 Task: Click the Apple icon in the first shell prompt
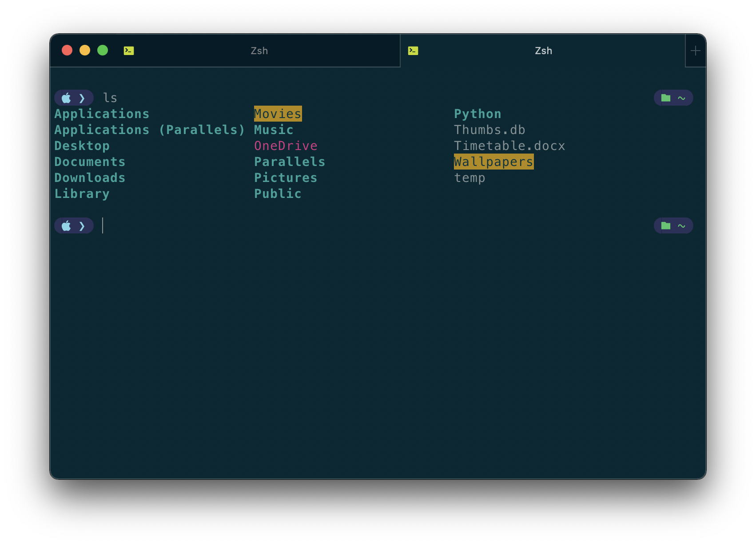66,98
